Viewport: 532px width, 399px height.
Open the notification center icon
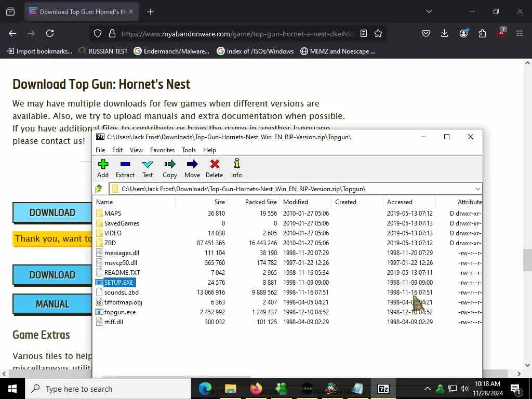coord(515,389)
